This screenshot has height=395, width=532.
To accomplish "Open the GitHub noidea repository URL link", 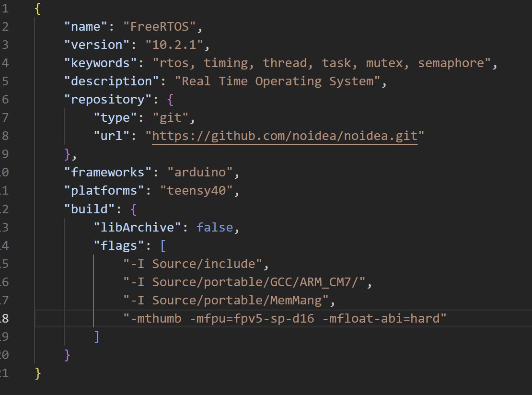I will pyautogui.click(x=285, y=136).
